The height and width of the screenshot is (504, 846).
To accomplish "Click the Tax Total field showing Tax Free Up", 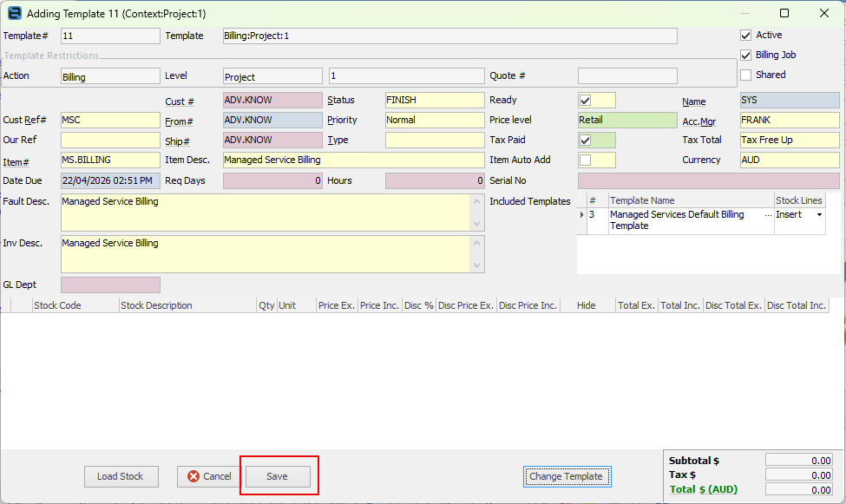I will click(790, 141).
